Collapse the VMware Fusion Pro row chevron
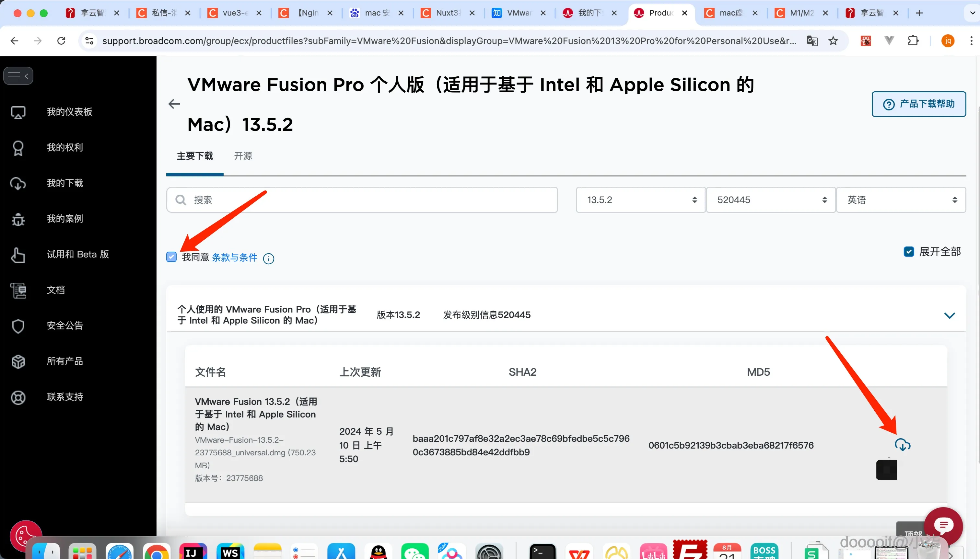The height and width of the screenshot is (559, 980). [949, 315]
